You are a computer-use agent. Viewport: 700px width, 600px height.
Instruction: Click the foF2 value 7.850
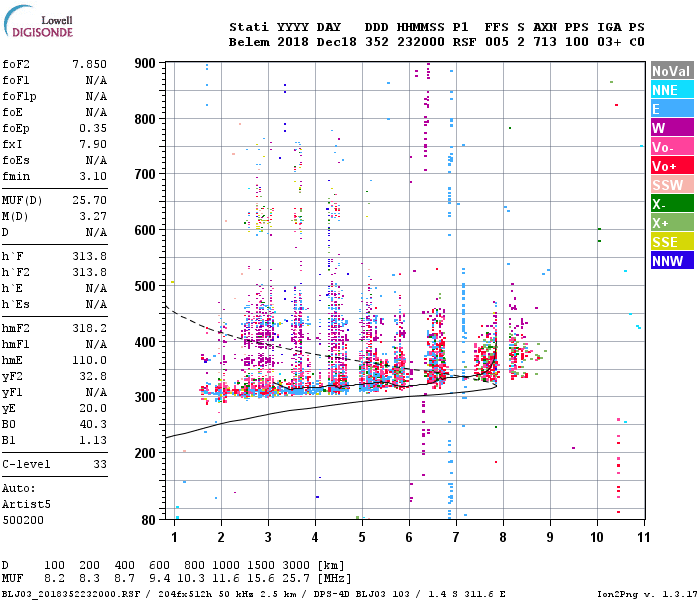[x=89, y=64]
